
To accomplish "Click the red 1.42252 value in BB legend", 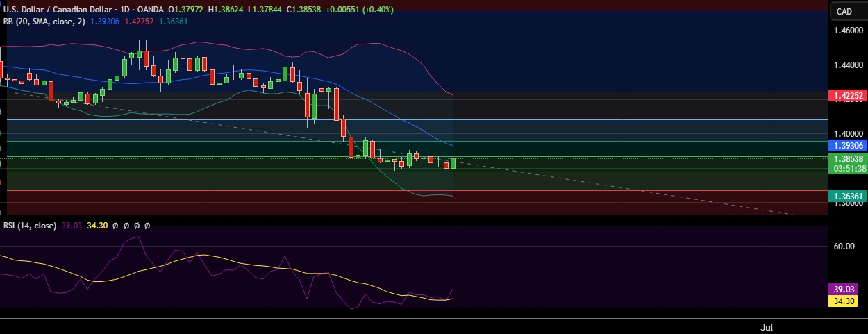I will point(139,22).
